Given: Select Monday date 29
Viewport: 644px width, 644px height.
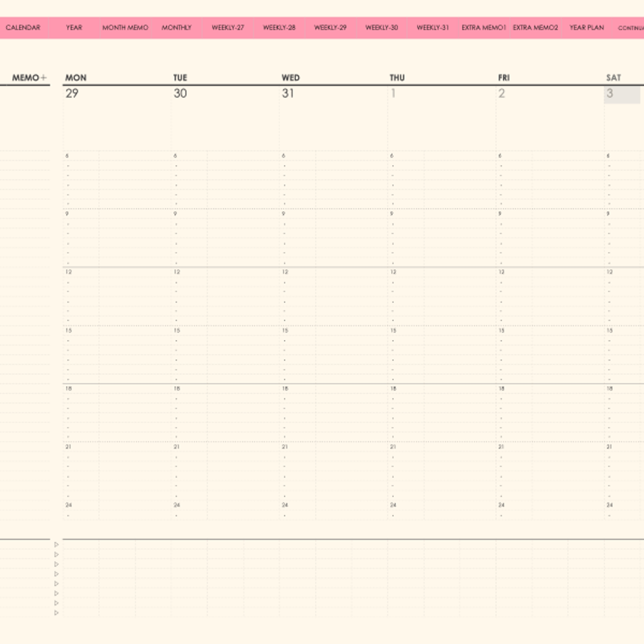Looking at the screenshot, I should click(x=72, y=94).
